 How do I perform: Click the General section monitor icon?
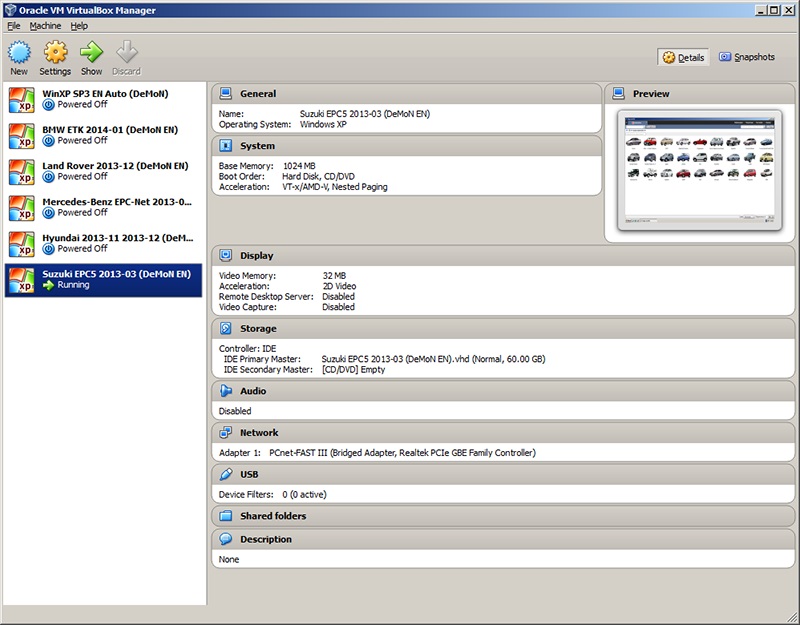point(225,93)
